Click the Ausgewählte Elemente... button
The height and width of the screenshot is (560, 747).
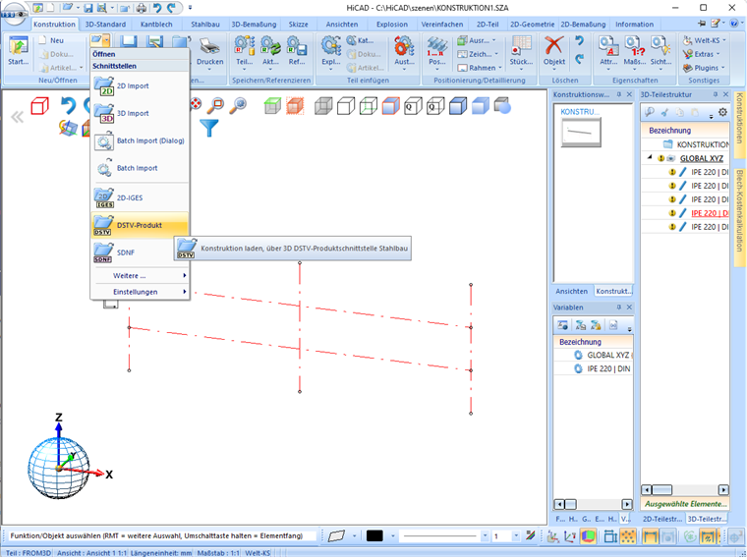pyautogui.click(x=685, y=504)
